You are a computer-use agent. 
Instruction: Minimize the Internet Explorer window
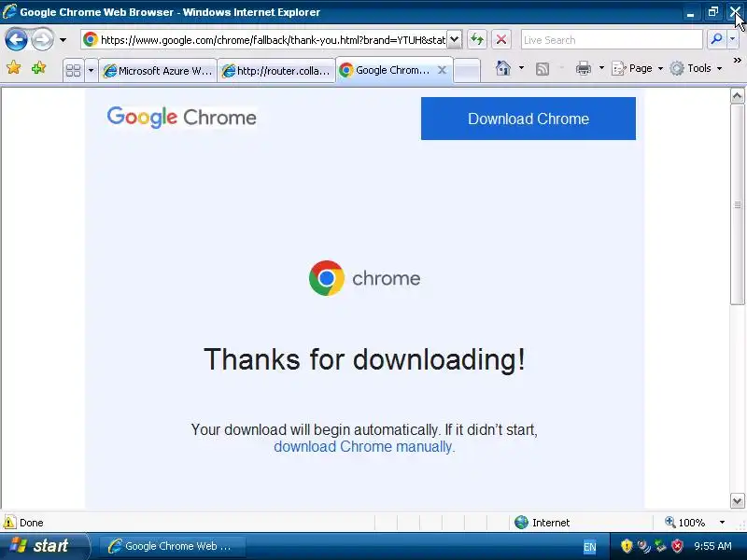[x=690, y=12]
